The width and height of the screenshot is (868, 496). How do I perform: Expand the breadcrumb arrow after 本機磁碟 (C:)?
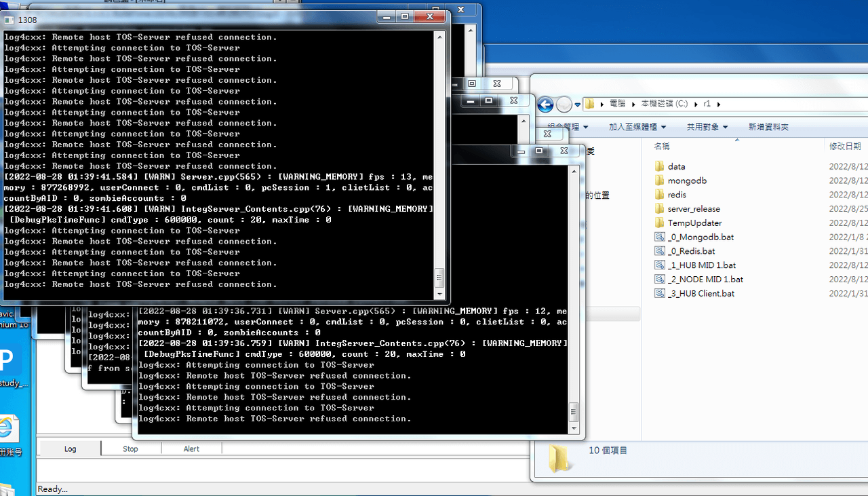(696, 104)
